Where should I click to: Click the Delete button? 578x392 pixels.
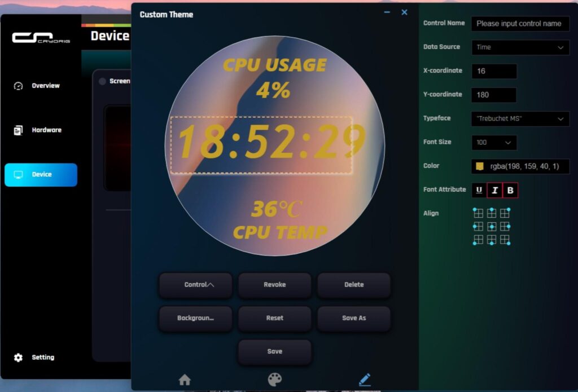point(354,285)
